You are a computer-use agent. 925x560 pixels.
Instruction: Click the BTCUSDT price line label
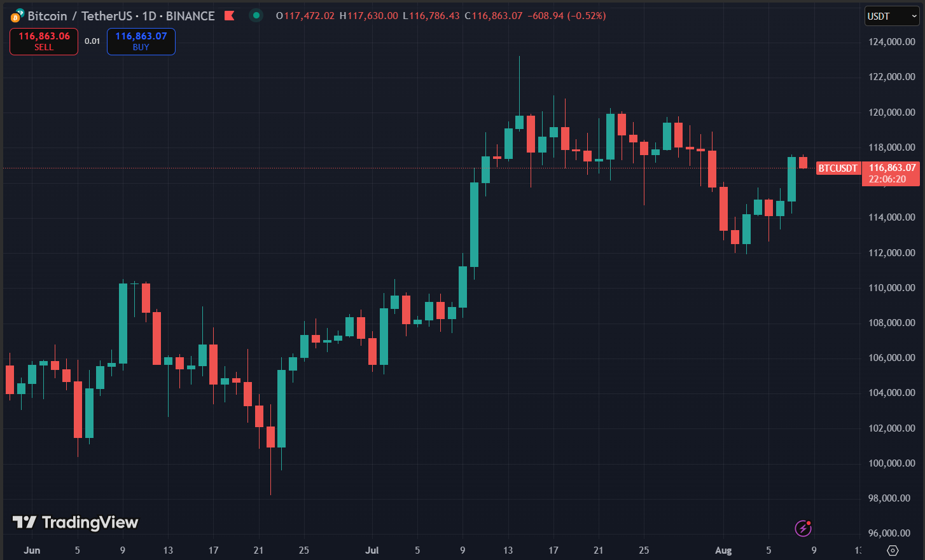[x=837, y=168]
